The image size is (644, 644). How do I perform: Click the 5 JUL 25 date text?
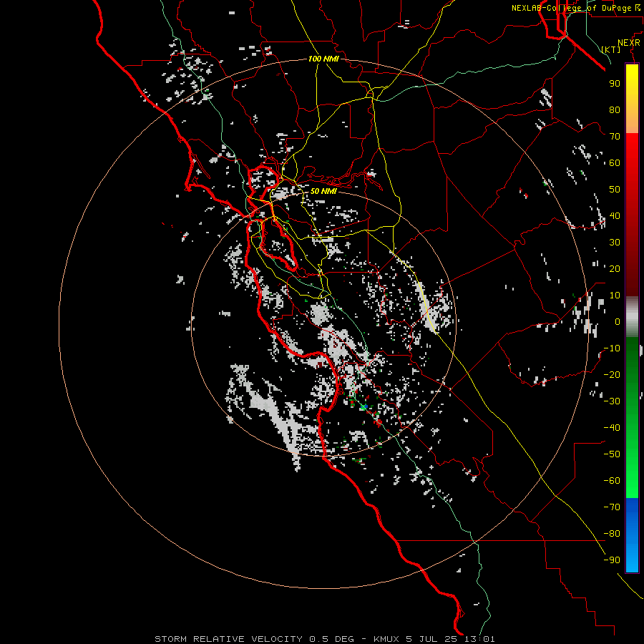tap(432, 639)
